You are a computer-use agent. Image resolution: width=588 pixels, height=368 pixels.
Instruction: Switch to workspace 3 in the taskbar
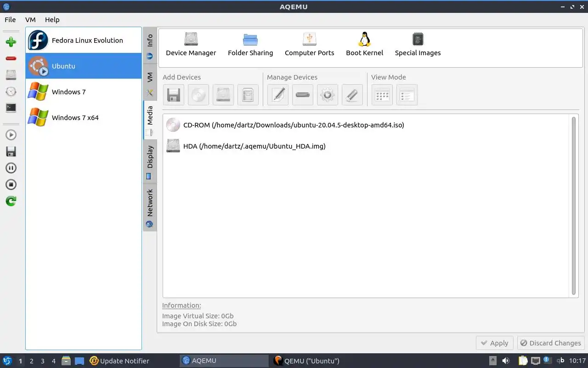pyautogui.click(x=42, y=361)
